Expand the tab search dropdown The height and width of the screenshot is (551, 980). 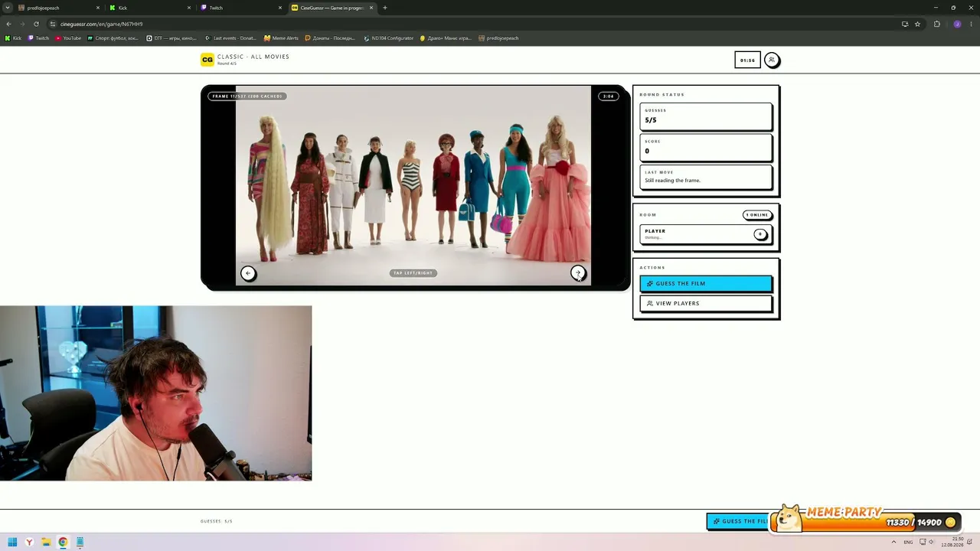[x=8, y=8]
